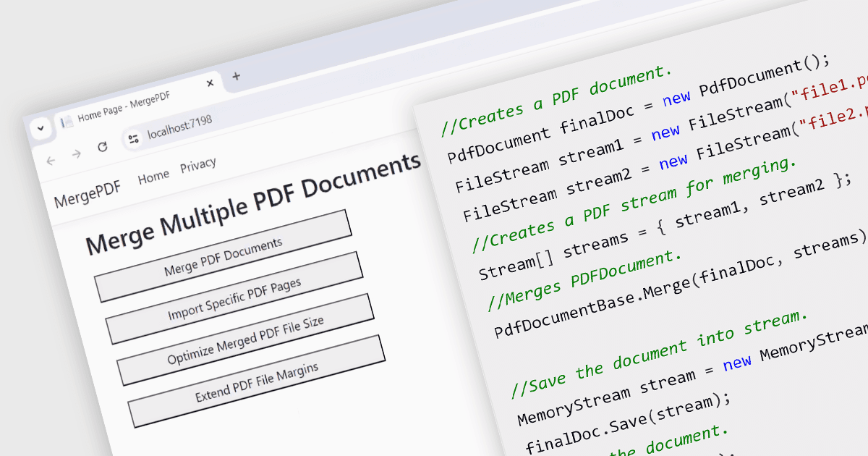
Task: Open a new browser tab
Action: [x=236, y=76]
